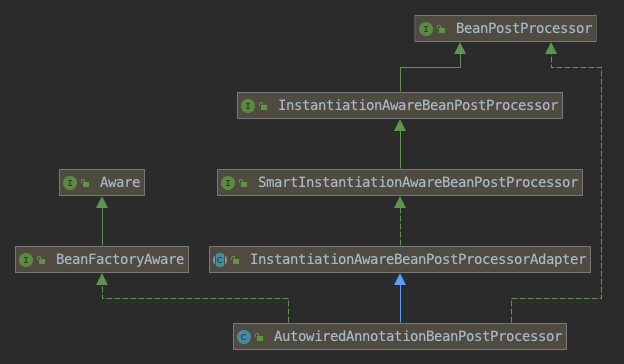624x364 pixels.
Task: Click the arrowhead below the InstantiationAwareBeanPostProcessor node
Action: tap(400, 126)
